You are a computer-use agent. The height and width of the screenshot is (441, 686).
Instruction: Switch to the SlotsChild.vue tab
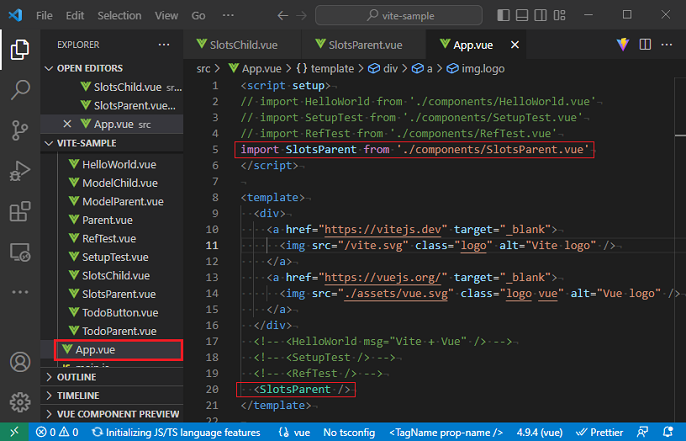click(x=242, y=45)
